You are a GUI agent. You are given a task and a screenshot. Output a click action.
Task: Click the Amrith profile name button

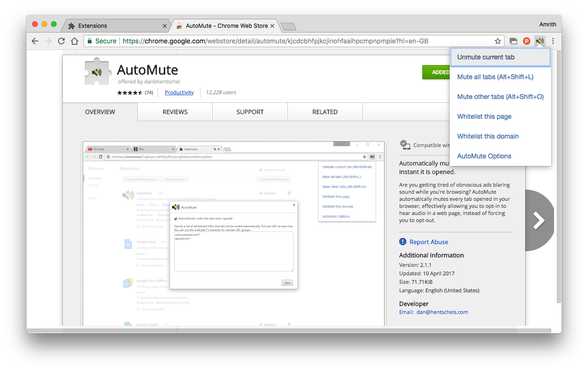coord(547,24)
